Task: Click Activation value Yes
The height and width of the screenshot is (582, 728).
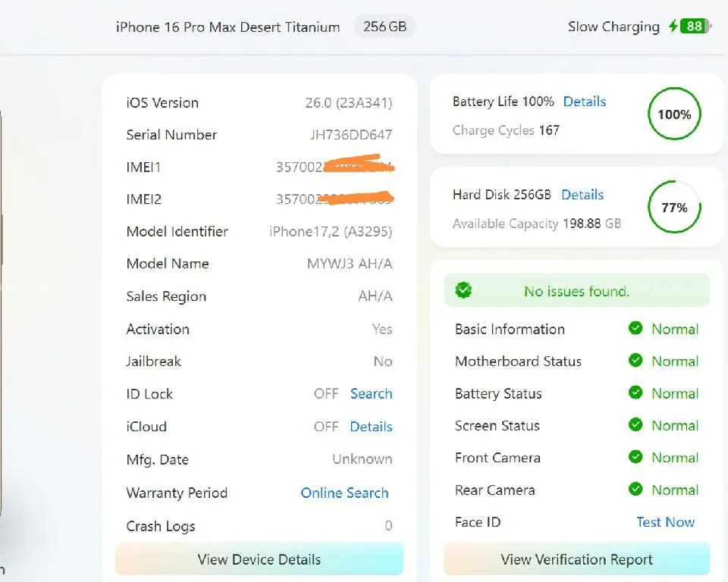Action: pos(382,329)
